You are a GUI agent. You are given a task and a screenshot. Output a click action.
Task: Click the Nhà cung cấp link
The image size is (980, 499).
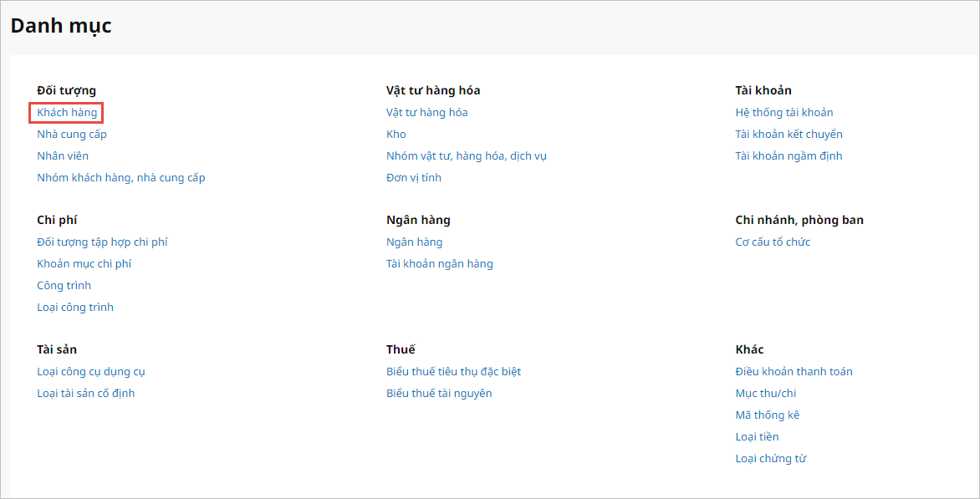point(72,134)
